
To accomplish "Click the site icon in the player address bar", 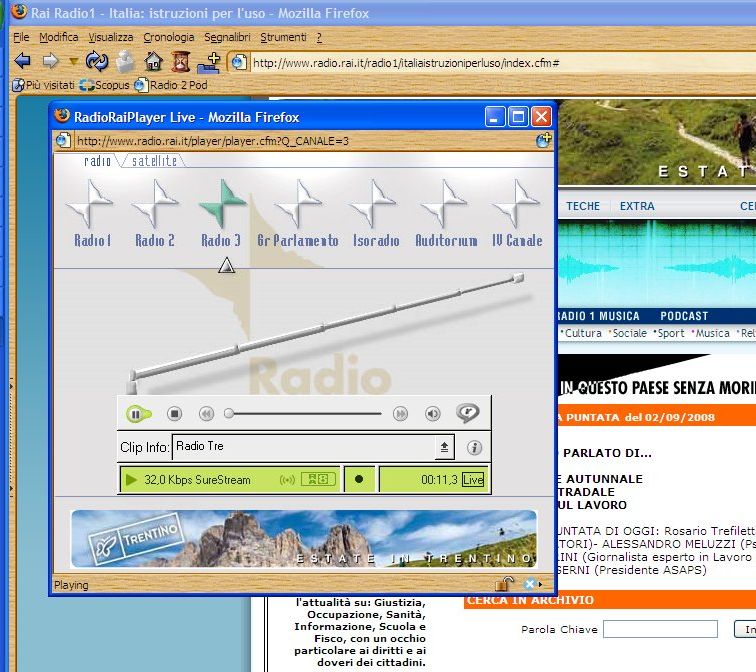I will 64,141.
